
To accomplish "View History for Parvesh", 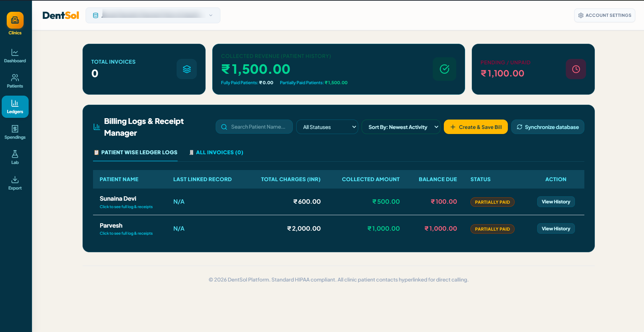I will point(556,229).
